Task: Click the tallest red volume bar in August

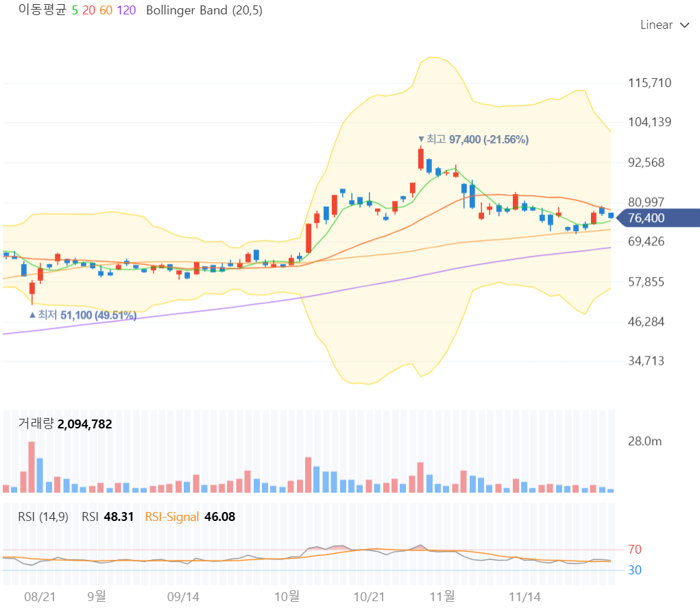Action: 32,467
